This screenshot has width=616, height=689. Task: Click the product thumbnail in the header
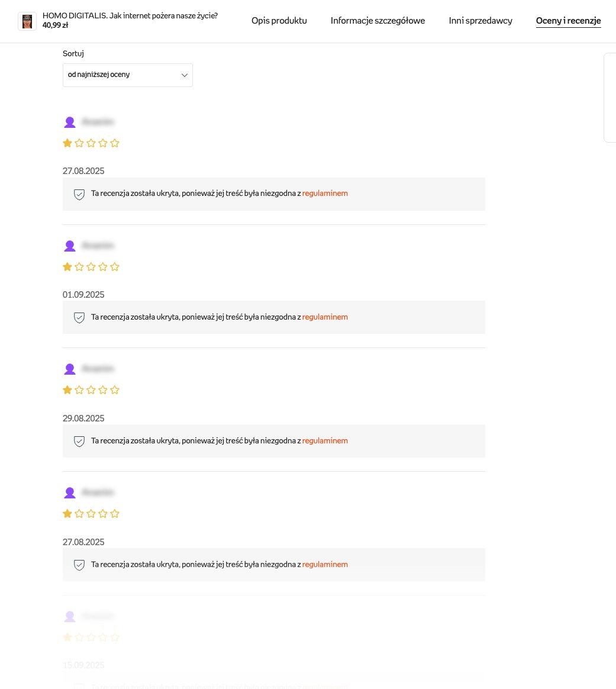(27, 21)
